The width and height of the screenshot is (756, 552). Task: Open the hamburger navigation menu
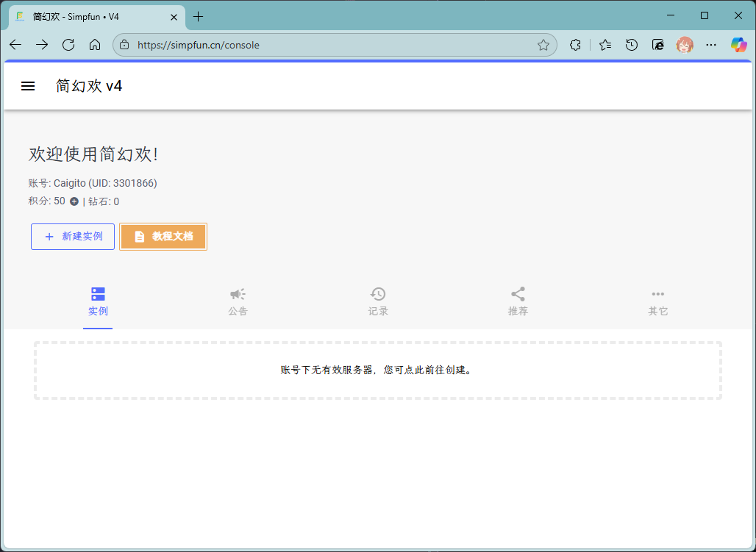click(28, 86)
